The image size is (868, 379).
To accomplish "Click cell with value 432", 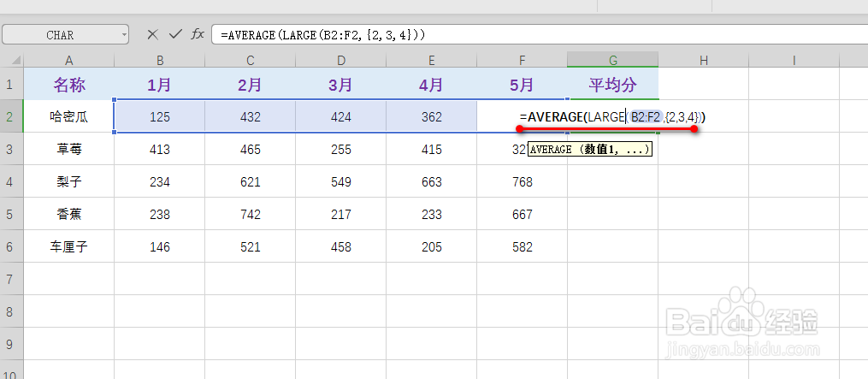I will coord(251,116).
